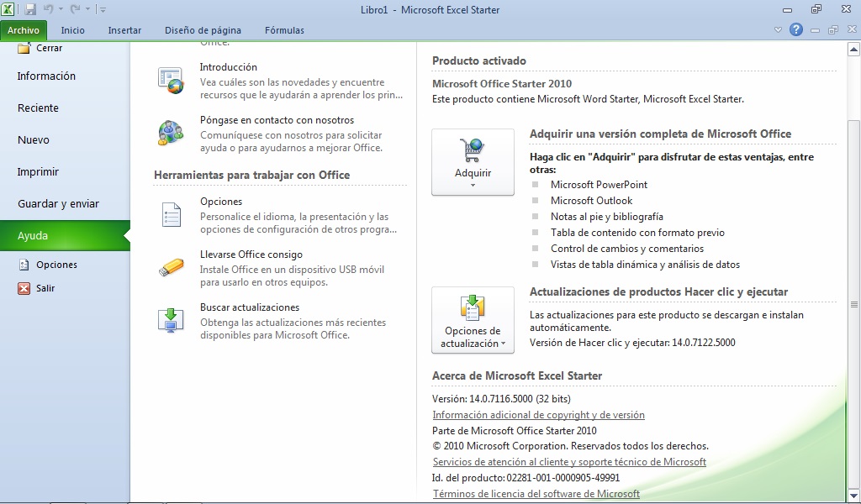Screen dimensions: 861x504
Task: Click the Guardar icon on quick access toolbar
Action: 32,8
